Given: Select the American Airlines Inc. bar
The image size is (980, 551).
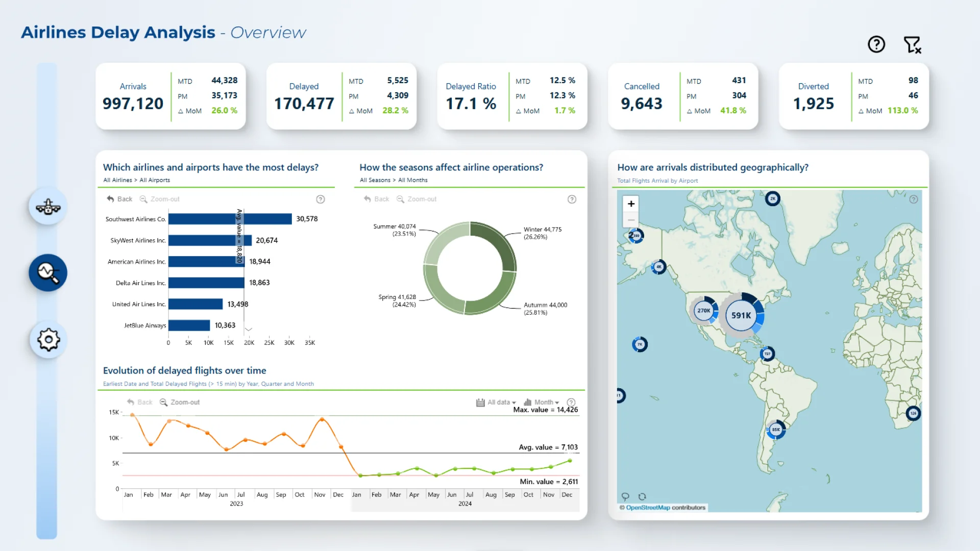Looking at the screenshot, I should (x=207, y=262).
